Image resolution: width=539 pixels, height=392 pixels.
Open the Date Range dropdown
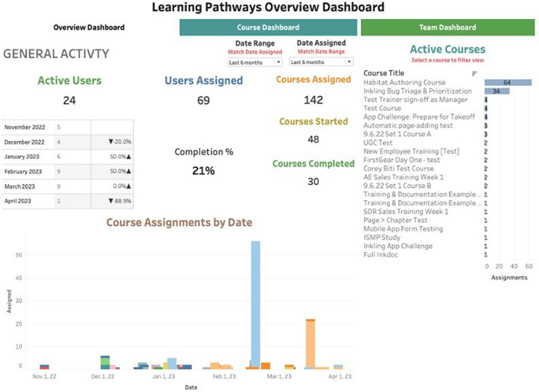pos(255,62)
